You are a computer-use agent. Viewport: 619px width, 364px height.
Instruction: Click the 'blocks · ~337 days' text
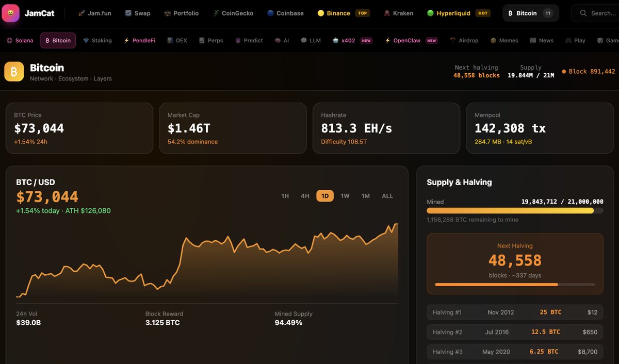click(x=515, y=275)
